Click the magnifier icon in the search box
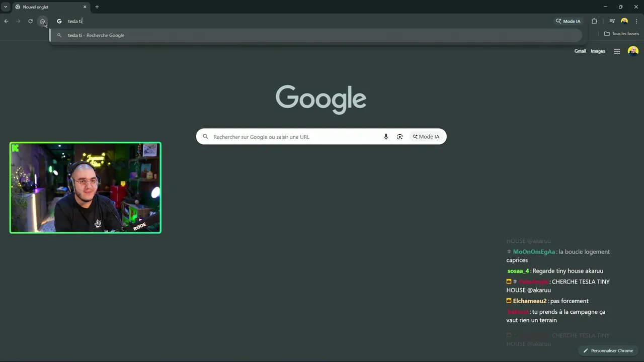Viewport: 644px width, 362px height. coord(205,137)
